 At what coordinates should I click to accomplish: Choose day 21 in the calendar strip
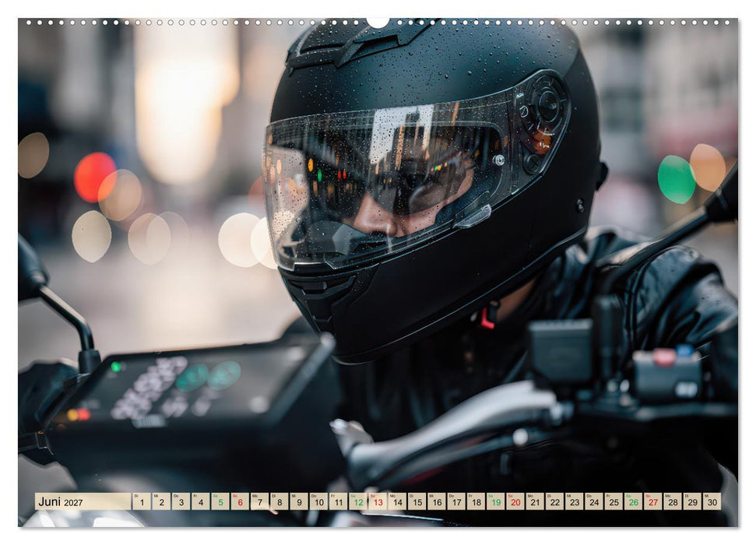point(535,501)
